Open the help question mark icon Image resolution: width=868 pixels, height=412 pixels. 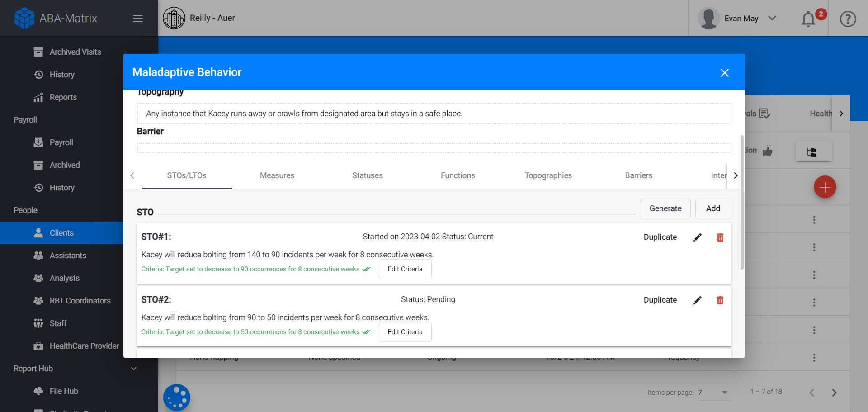pyautogui.click(x=848, y=19)
